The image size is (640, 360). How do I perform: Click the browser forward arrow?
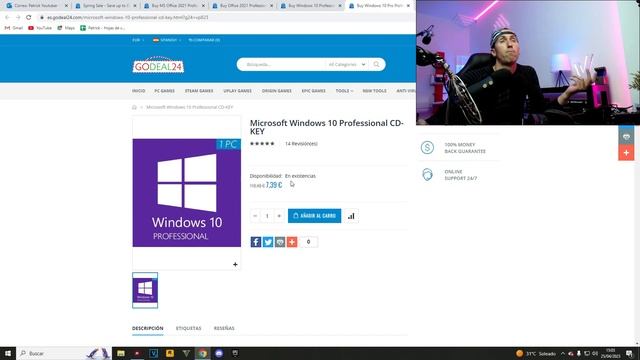[x=18, y=17]
